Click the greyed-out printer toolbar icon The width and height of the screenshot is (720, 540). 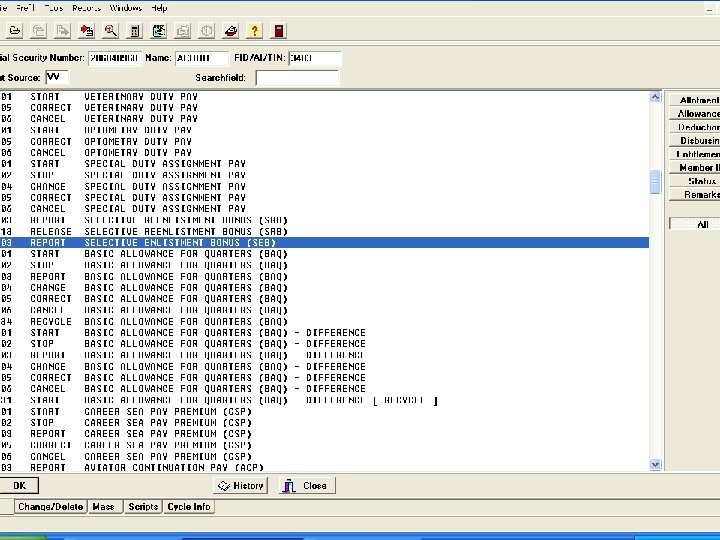[x=183, y=31]
